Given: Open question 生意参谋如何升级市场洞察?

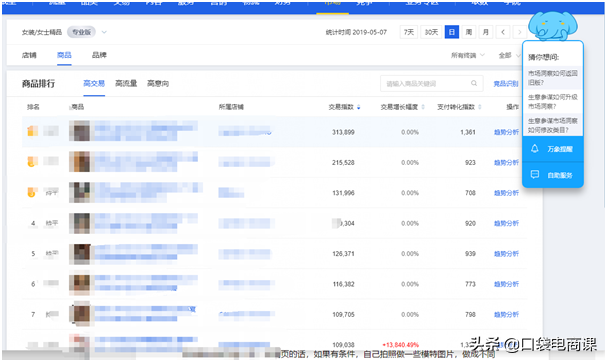Looking at the screenshot, I should (552, 101).
